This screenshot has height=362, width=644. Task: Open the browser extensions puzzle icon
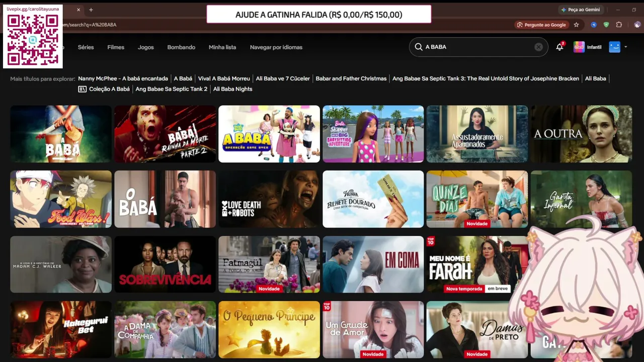click(x=619, y=25)
